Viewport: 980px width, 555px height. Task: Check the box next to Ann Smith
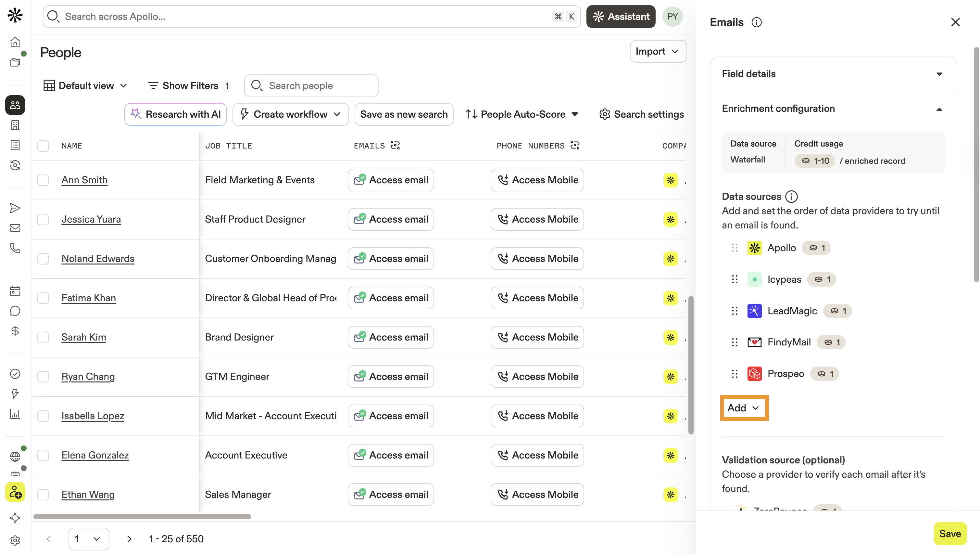(43, 180)
